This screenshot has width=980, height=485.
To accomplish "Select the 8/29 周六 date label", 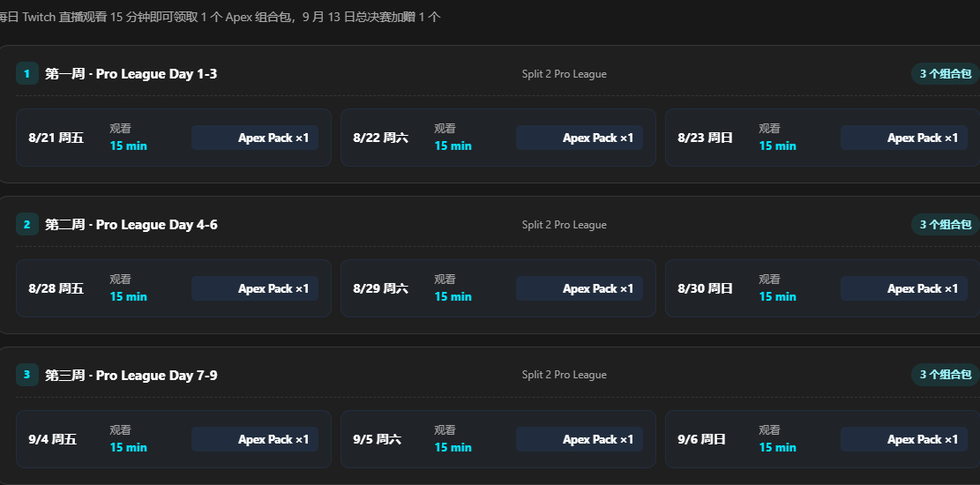I will [x=381, y=288].
